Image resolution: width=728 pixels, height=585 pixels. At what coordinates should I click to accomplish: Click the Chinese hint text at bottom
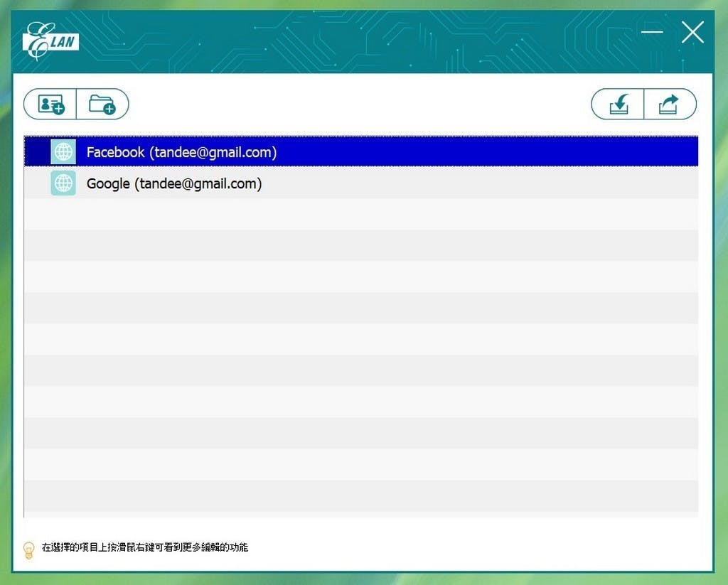coord(145,548)
